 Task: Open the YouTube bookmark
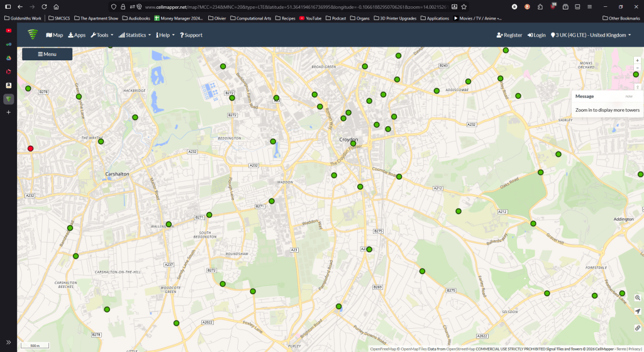pyautogui.click(x=311, y=18)
